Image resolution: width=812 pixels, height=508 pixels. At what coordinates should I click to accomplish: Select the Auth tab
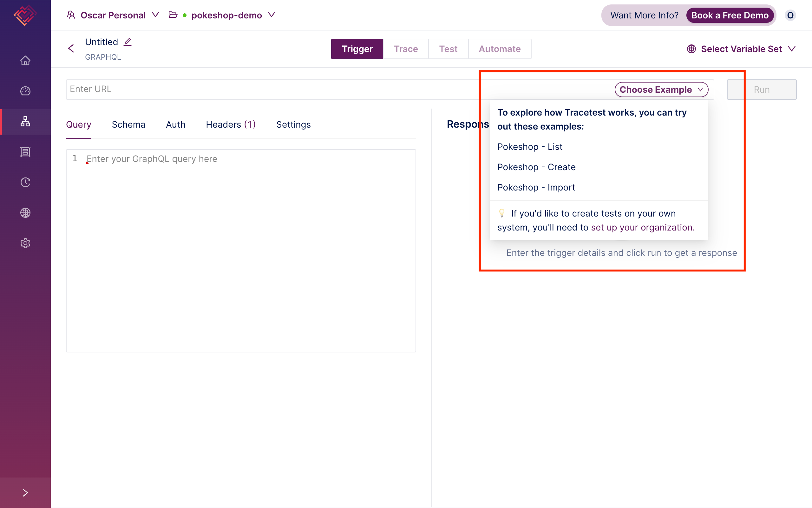coord(175,125)
